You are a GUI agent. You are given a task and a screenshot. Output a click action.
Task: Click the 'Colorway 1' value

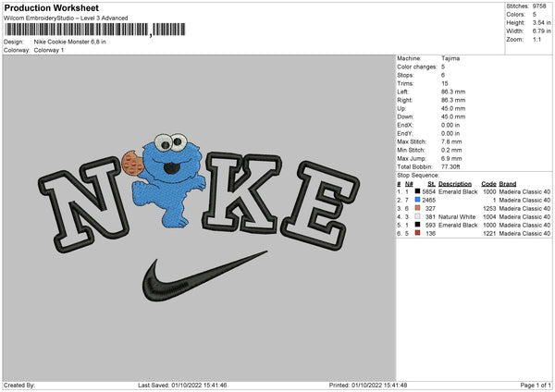click(49, 50)
